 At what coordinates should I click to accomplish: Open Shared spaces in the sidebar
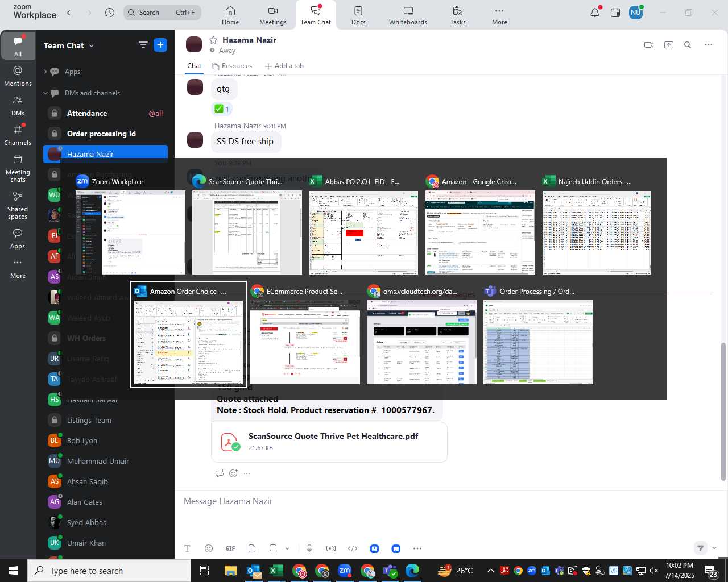(18, 205)
